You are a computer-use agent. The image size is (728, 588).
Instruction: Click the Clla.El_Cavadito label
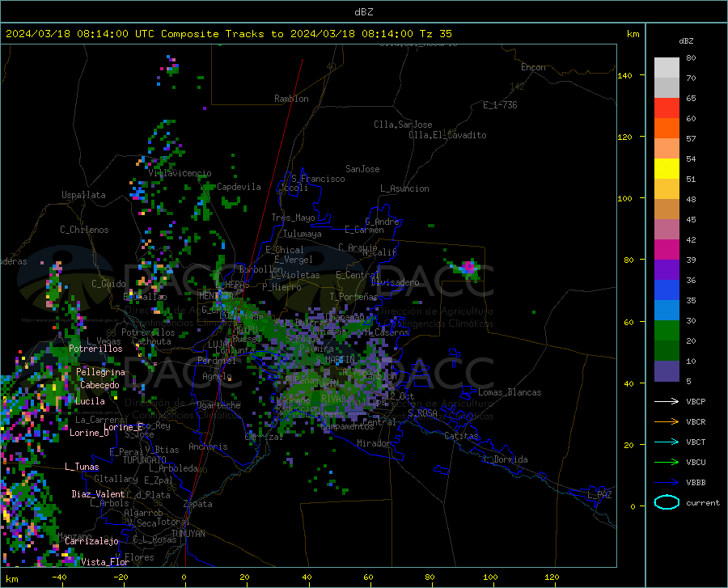pos(447,135)
